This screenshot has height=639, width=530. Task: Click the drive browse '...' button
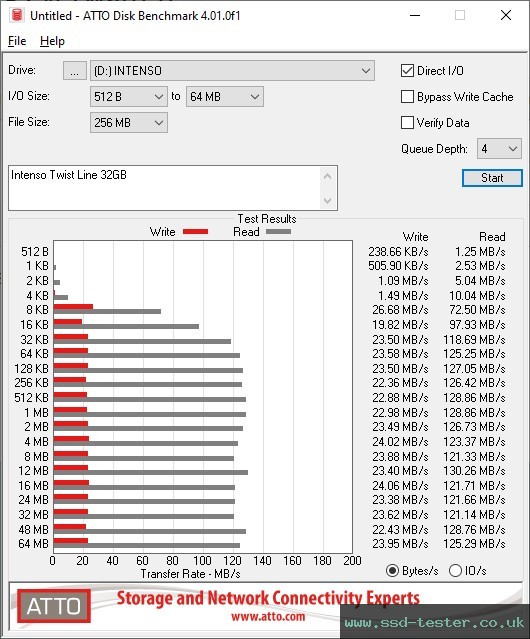pos(75,71)
